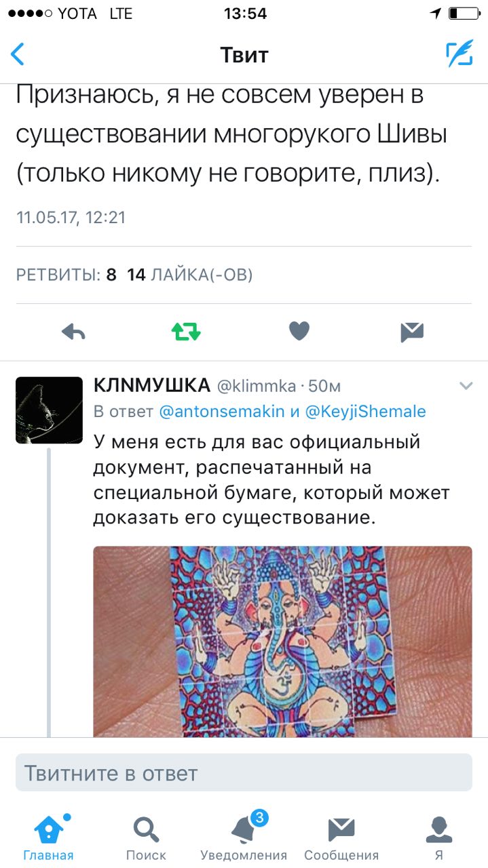Screen dimensions: 488x868
Task: Open the @klimmka username handle
Action: click(x=257, y=387)
